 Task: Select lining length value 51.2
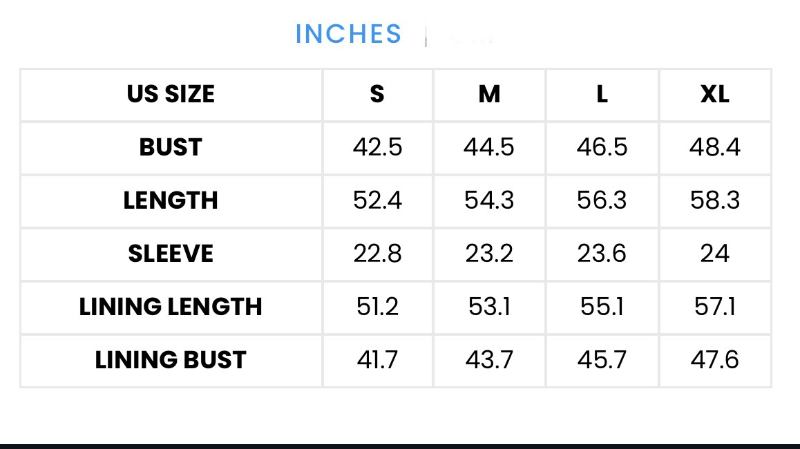(x=378, y=307)
